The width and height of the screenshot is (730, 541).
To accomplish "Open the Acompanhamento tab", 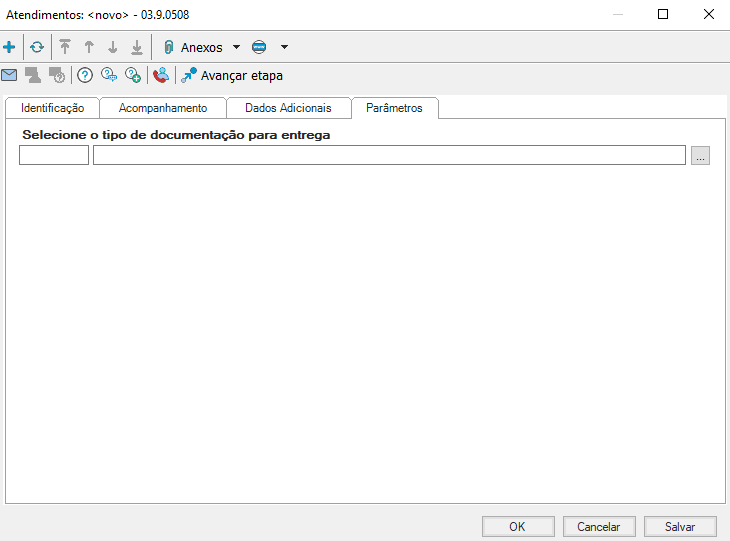I will pyautogui.click(x=163, y=108).
